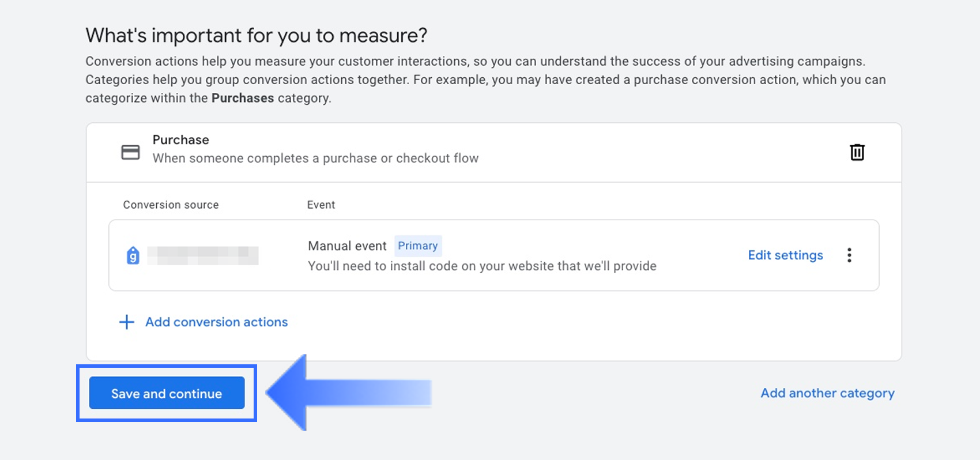This screenshot has height=460, width=980.
Task: Click the install code notice text
Action: coord(482,266)
